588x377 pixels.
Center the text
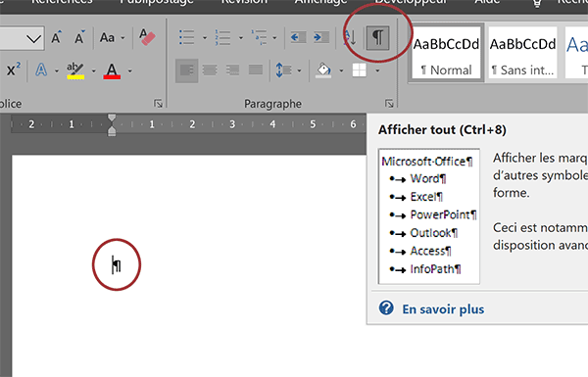pyautogui.click(x=210, y=71)
